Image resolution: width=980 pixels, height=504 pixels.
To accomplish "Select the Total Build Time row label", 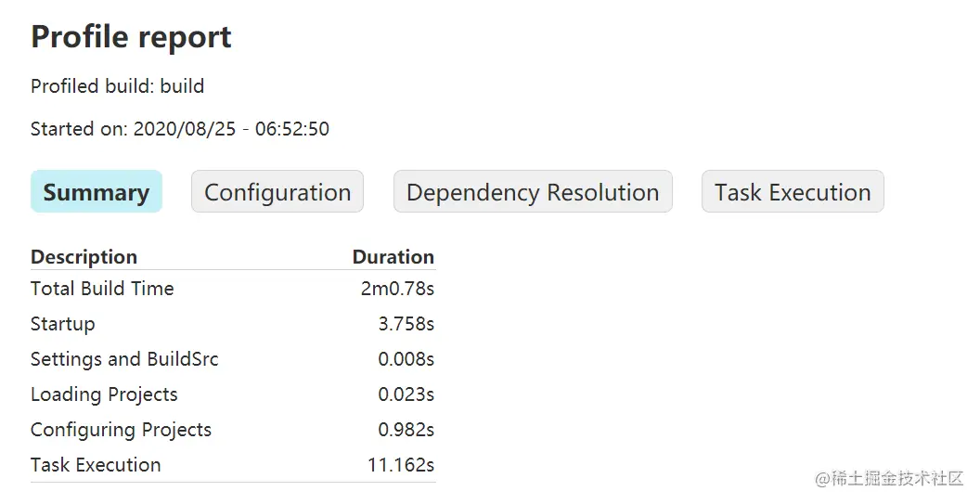I will coord(102,289).
